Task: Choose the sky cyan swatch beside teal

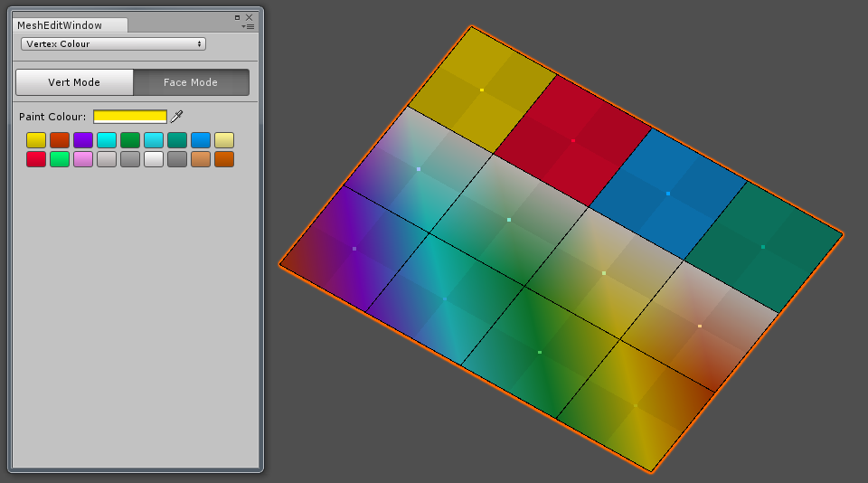Action: pyautogui.click(x=154, y=140)
